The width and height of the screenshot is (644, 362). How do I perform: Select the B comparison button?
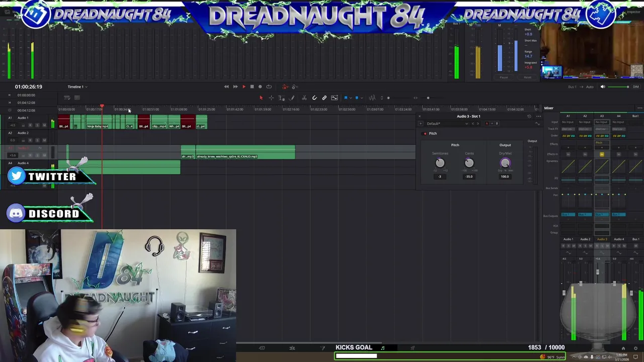click(x=497, y=124)
